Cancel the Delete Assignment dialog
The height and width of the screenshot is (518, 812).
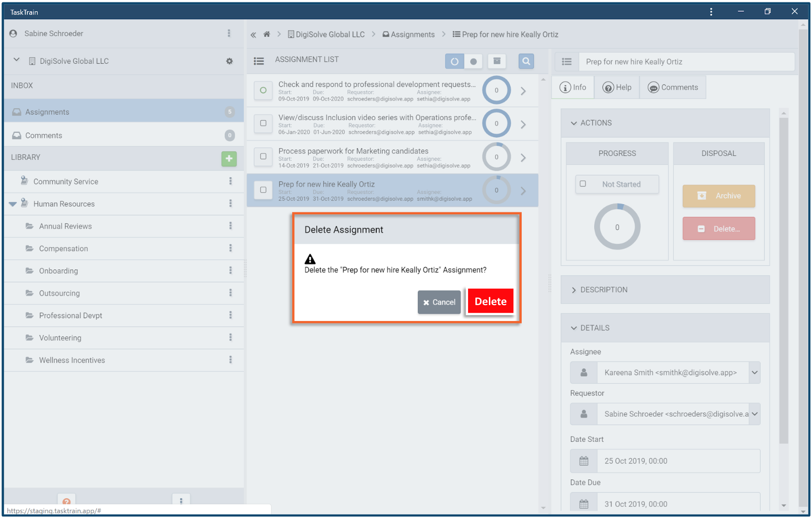[439, 302]
